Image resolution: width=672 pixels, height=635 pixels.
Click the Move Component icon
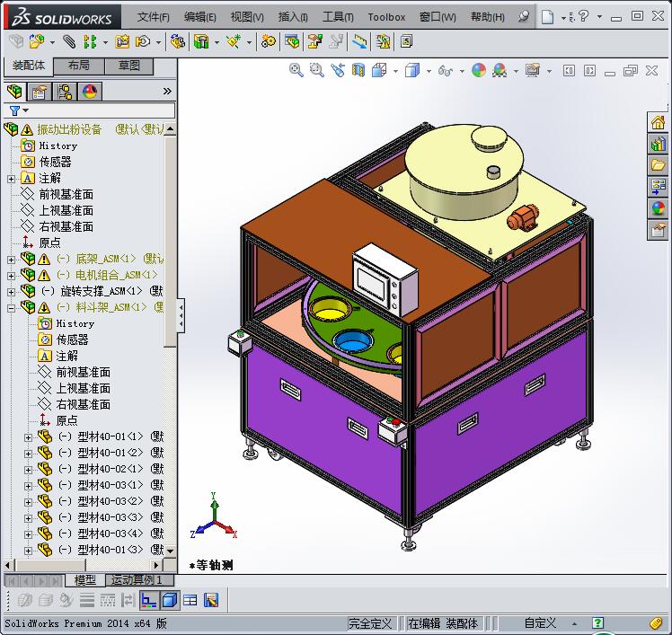tap(143, 41)
